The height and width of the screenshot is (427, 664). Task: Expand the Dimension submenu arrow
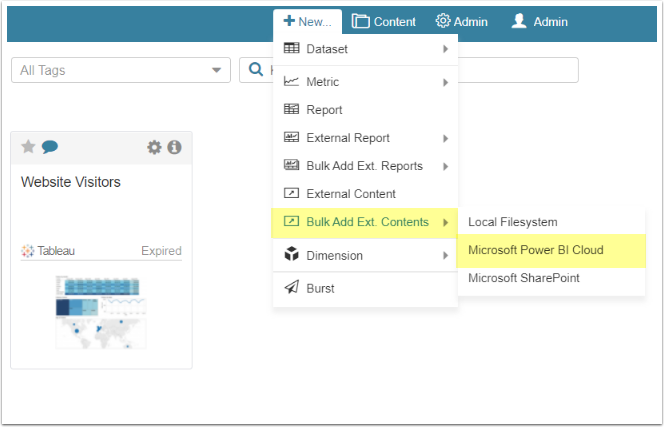pyautogui.click(x=445, y=255)
